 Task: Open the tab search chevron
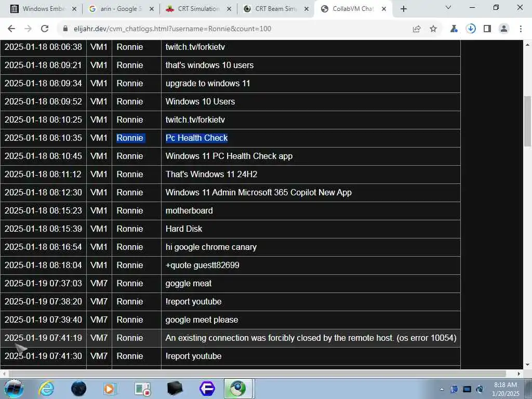(x=448, y=7)
